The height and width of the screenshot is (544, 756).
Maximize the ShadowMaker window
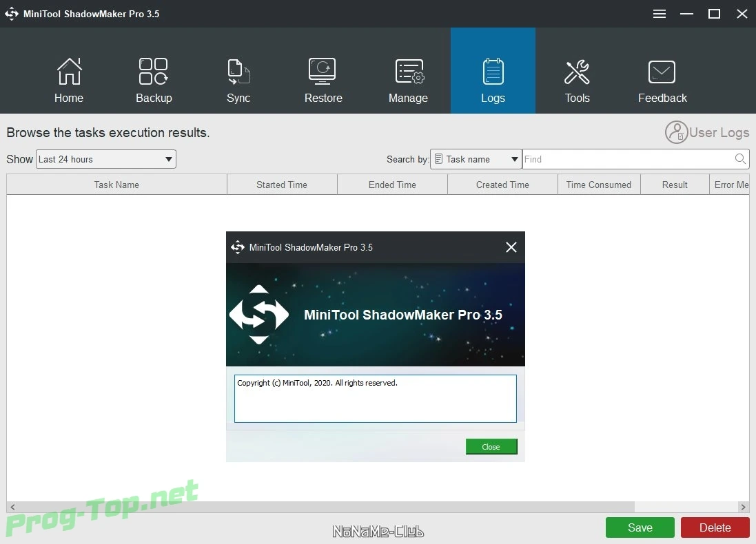pos(714,14)
